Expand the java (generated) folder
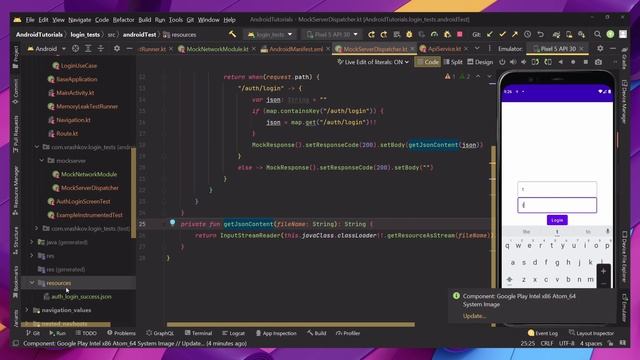640x360 pixels. click(32, 242)
